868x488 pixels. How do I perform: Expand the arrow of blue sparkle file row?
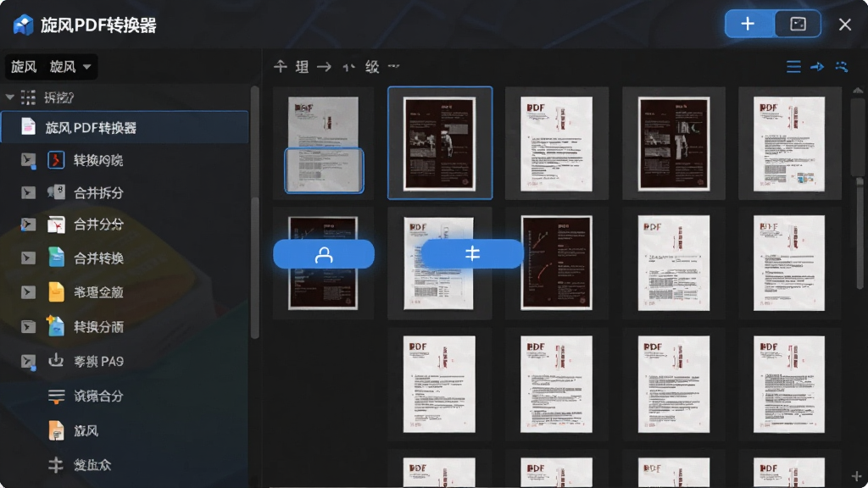[28, 326]
